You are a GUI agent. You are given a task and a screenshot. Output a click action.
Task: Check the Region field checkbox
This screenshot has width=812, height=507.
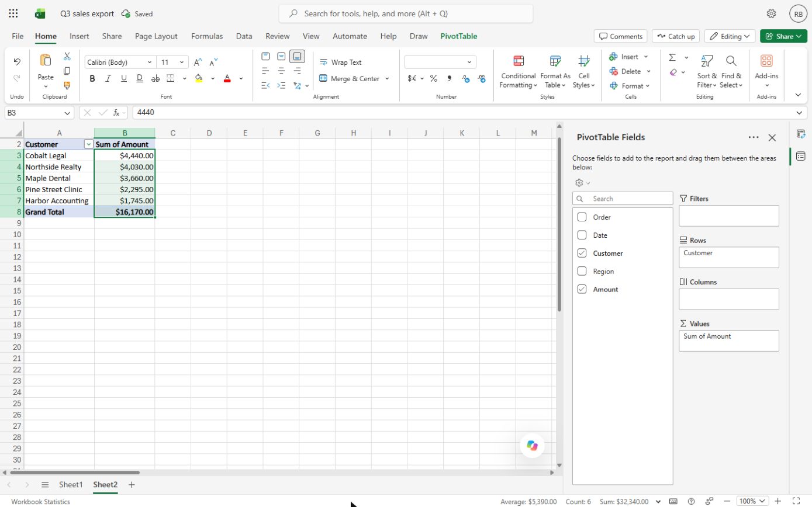582,272
